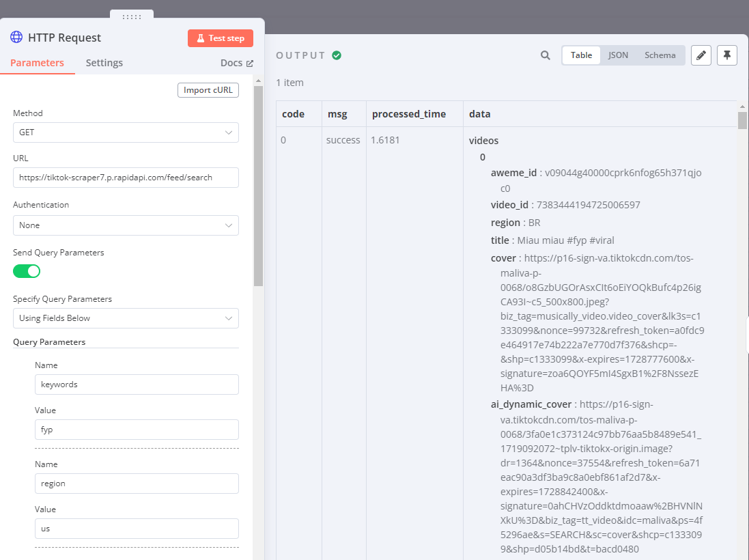This screenshot has height=560, width=749.
Task: Switch output view to Schema
Action: pyautogui.click(x=660, y=55)
